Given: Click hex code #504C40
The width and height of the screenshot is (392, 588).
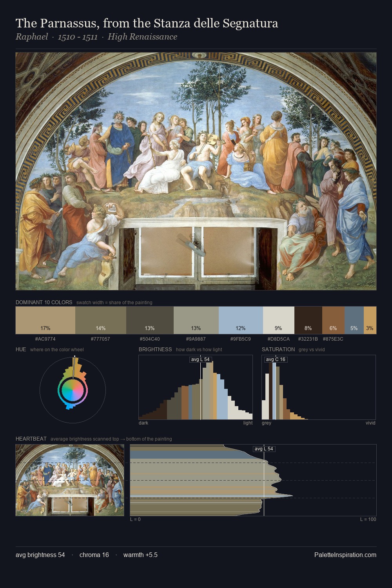Looking at the screenshot, I should tap(150, 339).
